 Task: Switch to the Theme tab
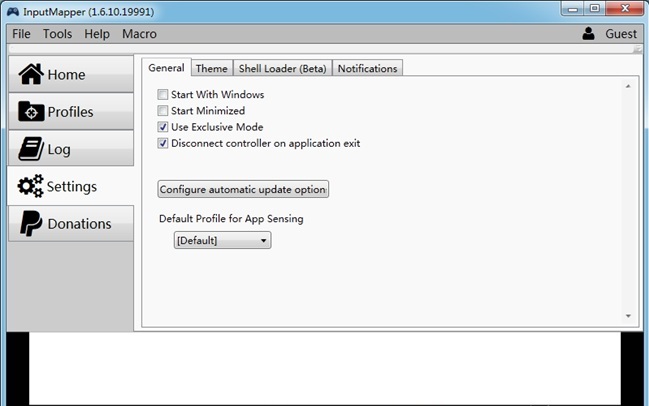pos(212,68)
